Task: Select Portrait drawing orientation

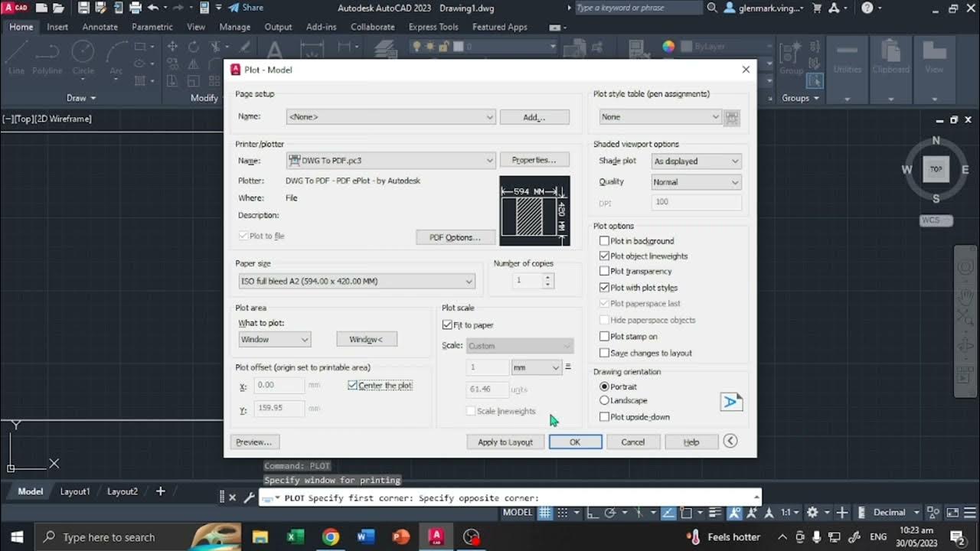Action: [604, 386]
